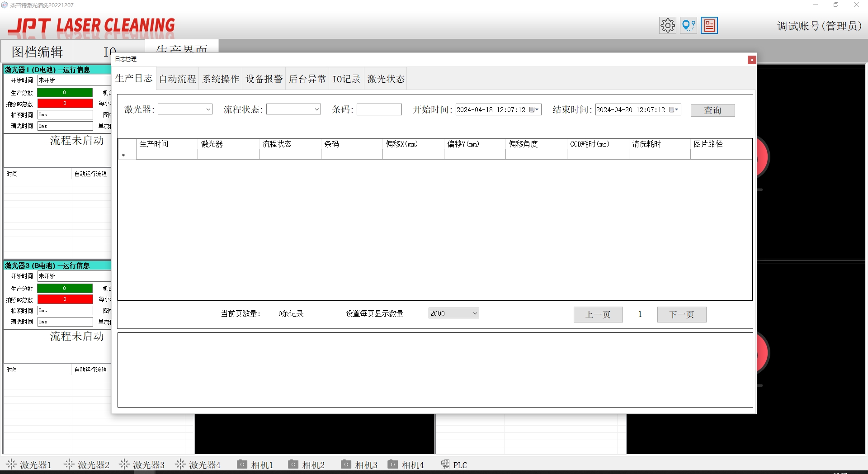Click the 生产时间 column header

167,144
